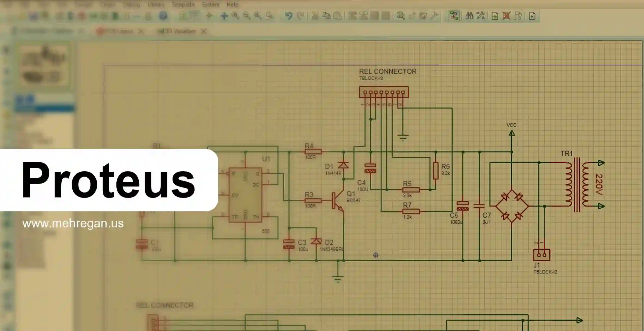Open the System menu
Viewport: 644px width, 331px height.
[210, 5]
